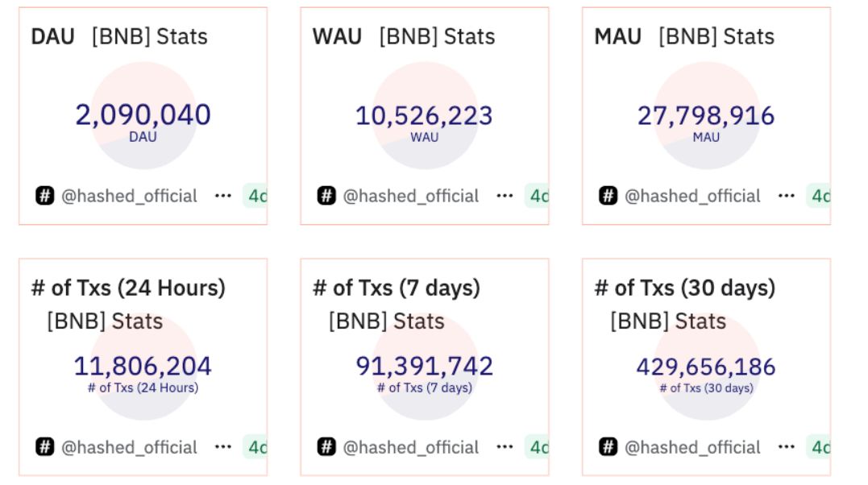Screen dimensions: 868x485
Task: Click the hashed_official avatar icon in WAU card
Action: (326, 196)
